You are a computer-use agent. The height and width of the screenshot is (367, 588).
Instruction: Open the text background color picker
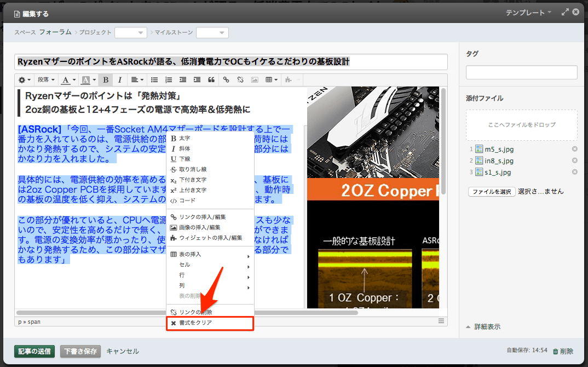click(x=89, y=80)
